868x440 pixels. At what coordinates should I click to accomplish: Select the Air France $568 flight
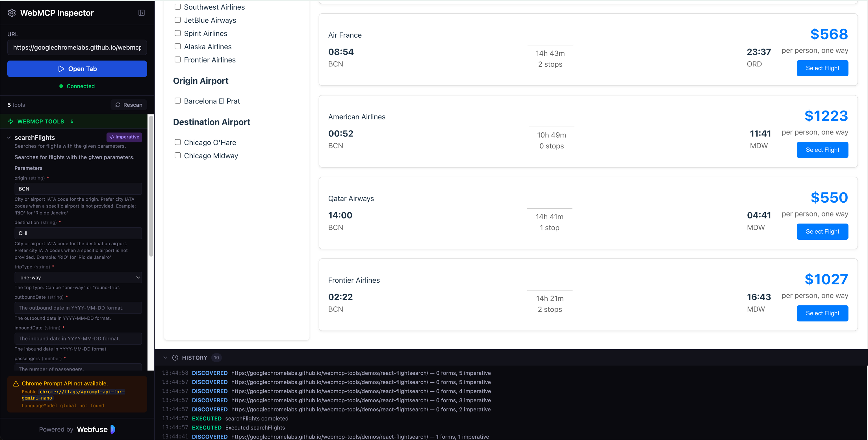click(822, 68)
